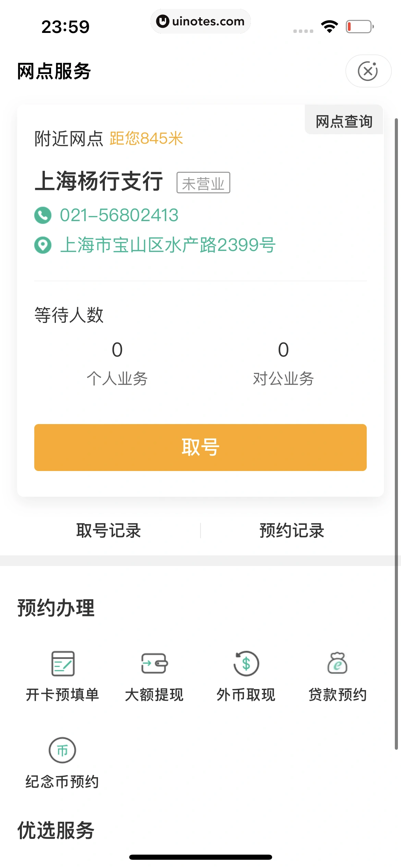Tap the green map location pin icon
This screenshot has height=868, width=401.
pos(43,245)
